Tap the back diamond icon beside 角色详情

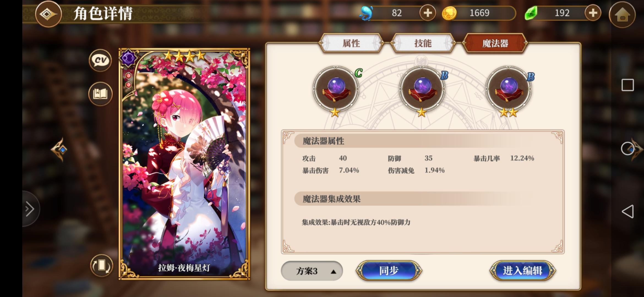(48, 14)
